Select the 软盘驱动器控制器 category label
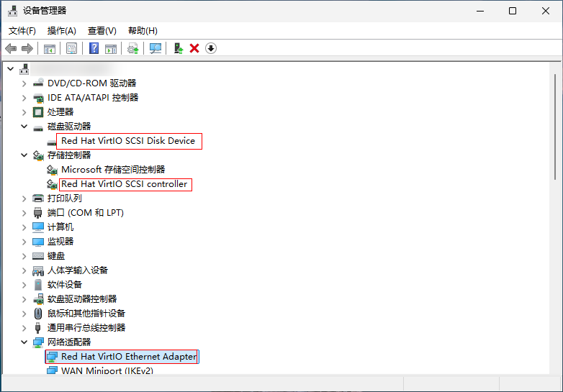Viewport: 563px width, 392px height. point(82,299)
